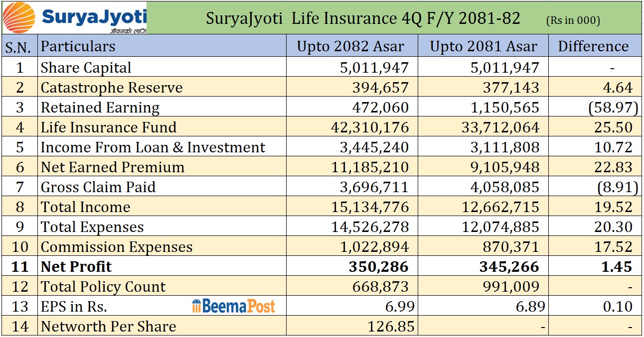
Task: Select the Net Profit row label
Action: click(76, 266)
